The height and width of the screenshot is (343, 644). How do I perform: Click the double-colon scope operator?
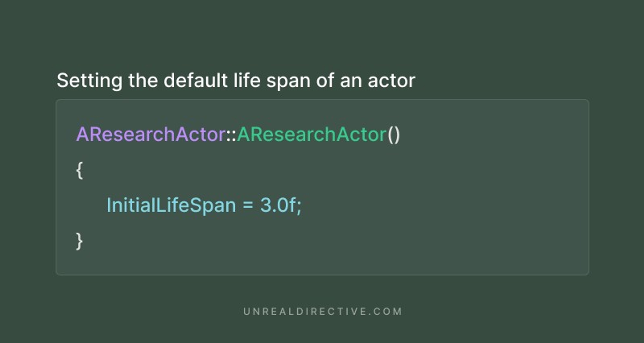[231, 135]
